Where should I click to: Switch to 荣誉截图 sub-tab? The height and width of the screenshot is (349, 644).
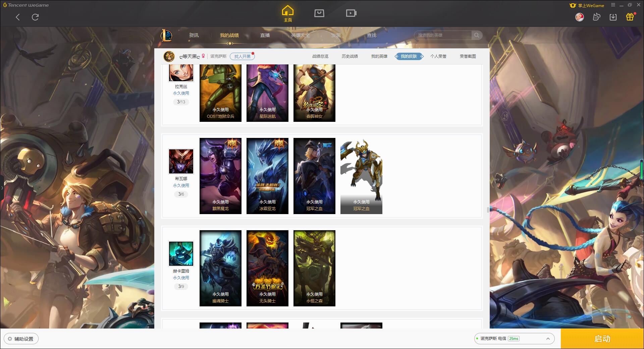click(468, 56)
